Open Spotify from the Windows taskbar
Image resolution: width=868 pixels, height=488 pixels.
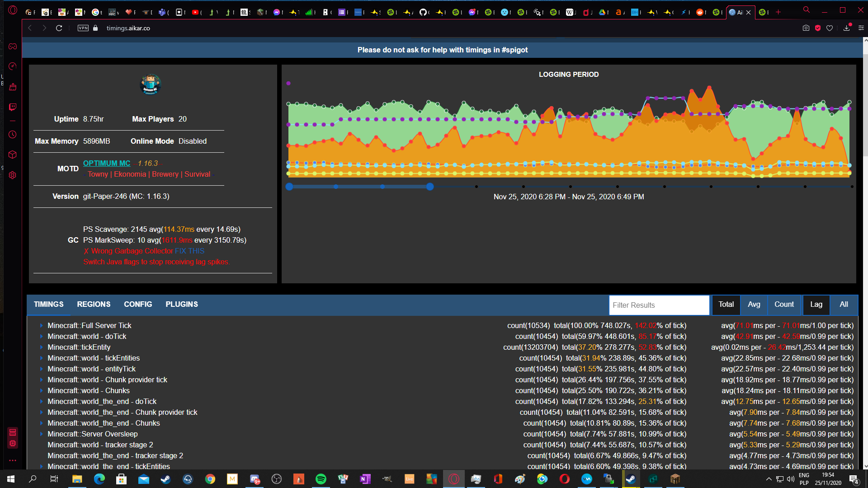pos(321,479)
